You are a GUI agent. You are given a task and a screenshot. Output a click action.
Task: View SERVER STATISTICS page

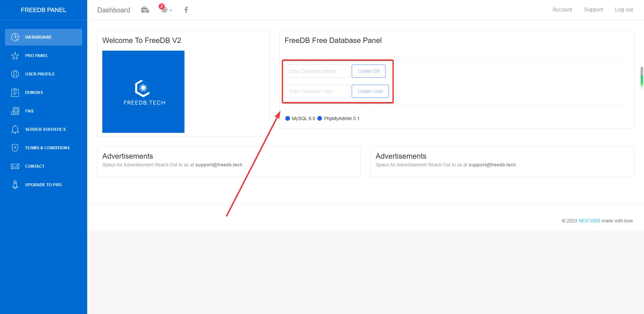(x=44, y=129)
